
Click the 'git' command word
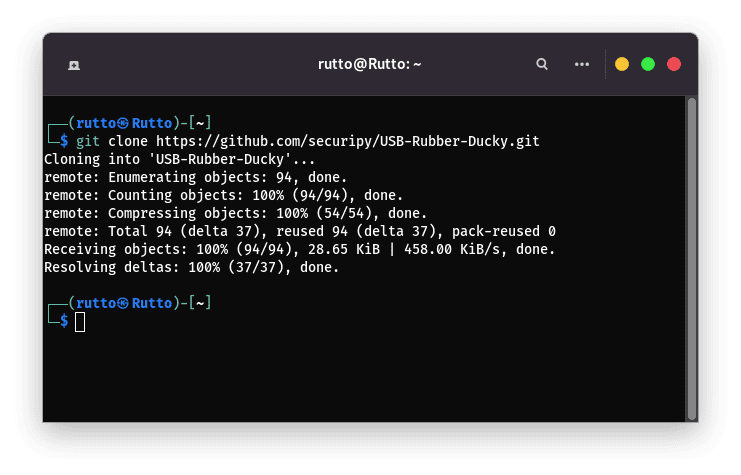88,141
